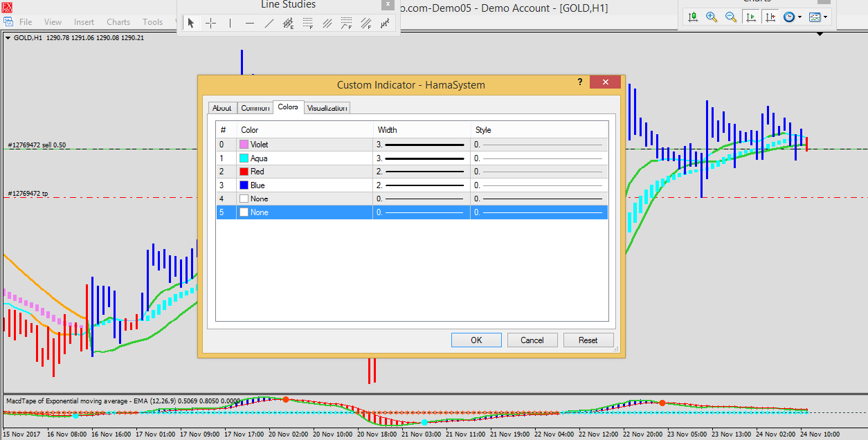Switch to the Visualization tab
This screenshot has width=868, height=440.
(x=327, y=108)
